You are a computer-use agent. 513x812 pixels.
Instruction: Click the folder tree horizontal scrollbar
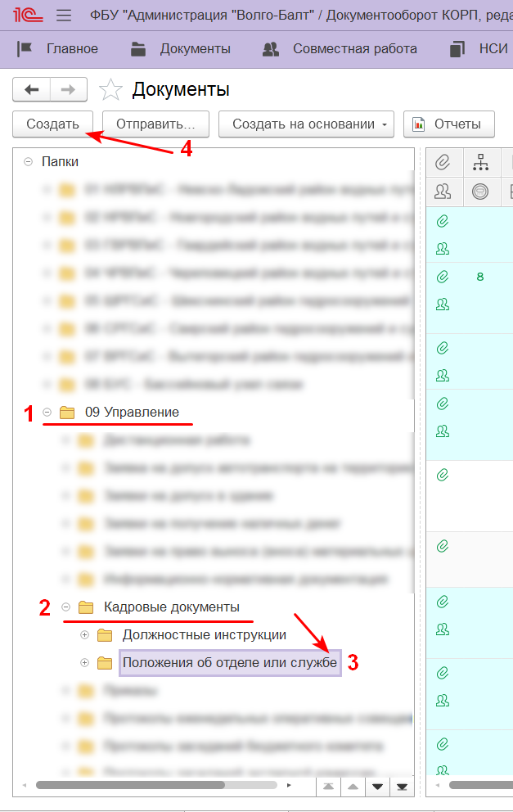[131, 785]
